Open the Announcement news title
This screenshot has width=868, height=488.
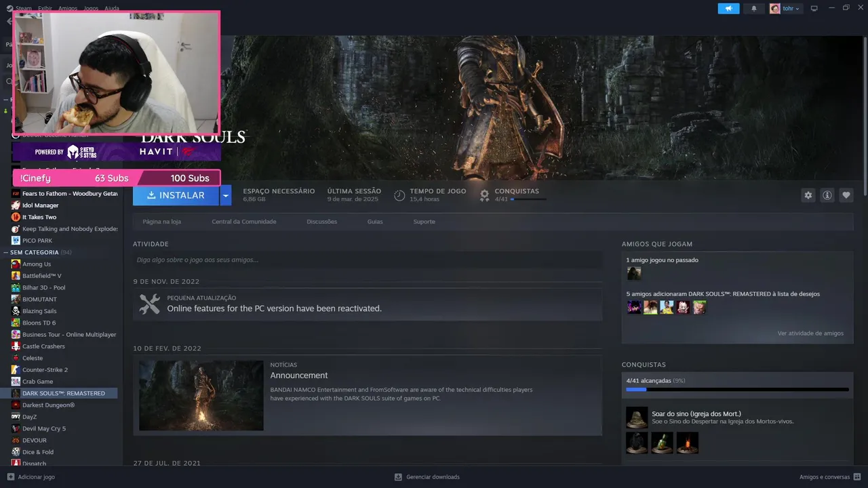(x=299, y=375)
